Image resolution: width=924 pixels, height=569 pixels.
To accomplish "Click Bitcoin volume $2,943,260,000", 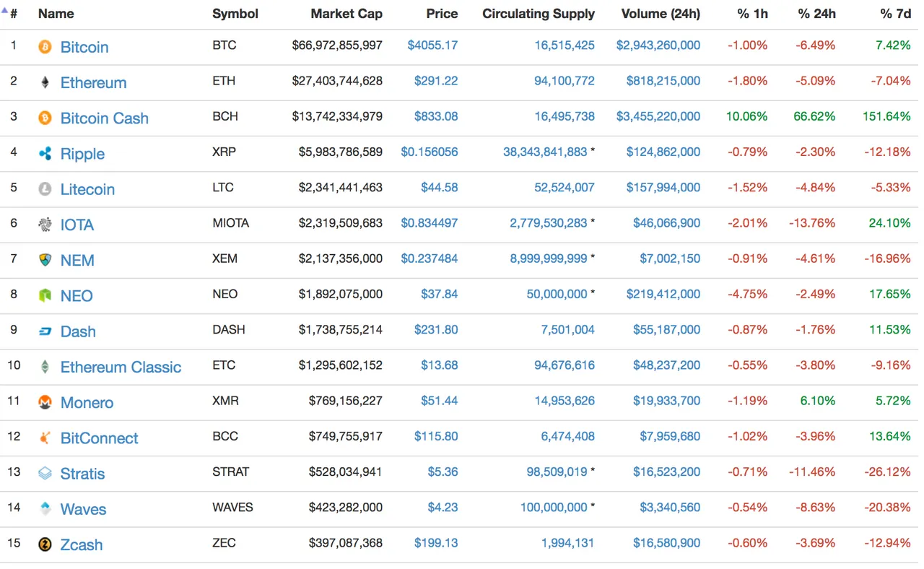I will click(658, 45).
